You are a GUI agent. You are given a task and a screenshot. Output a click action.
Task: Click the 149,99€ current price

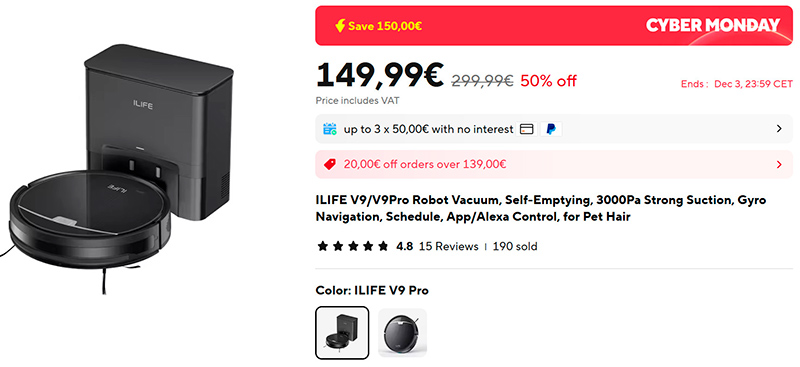380,76
